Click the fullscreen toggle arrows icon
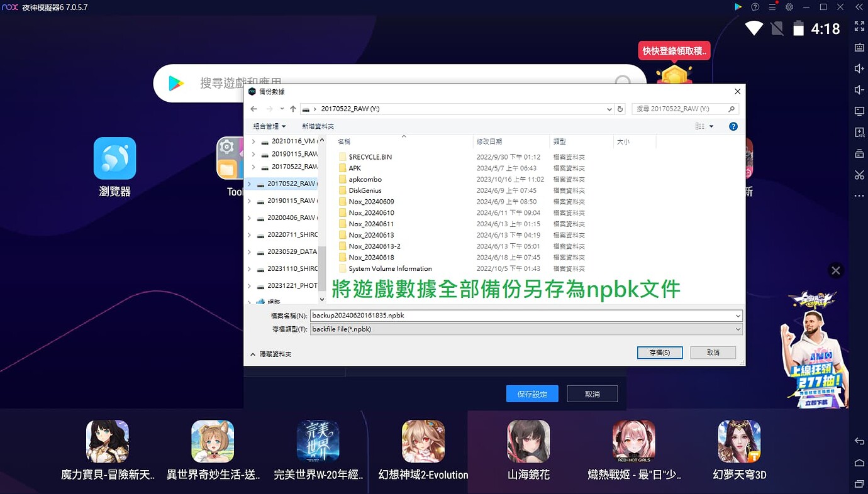868x494 pixels. [859, 26]
